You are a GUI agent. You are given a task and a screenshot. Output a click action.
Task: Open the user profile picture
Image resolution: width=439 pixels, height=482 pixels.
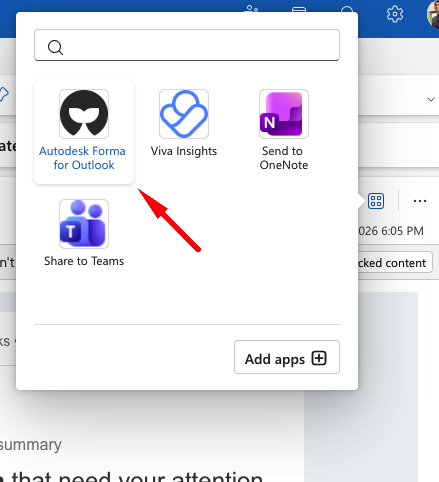click(x=433, y=15)
